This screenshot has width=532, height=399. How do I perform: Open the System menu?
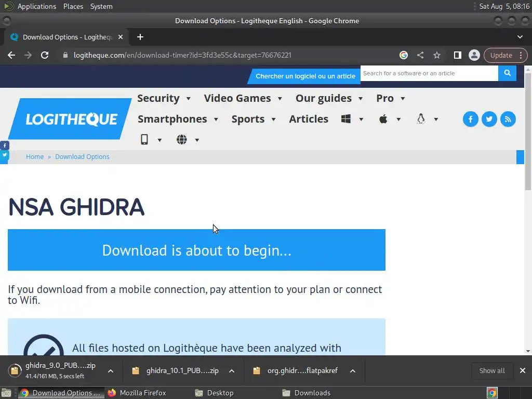click(x=101, y=6)
